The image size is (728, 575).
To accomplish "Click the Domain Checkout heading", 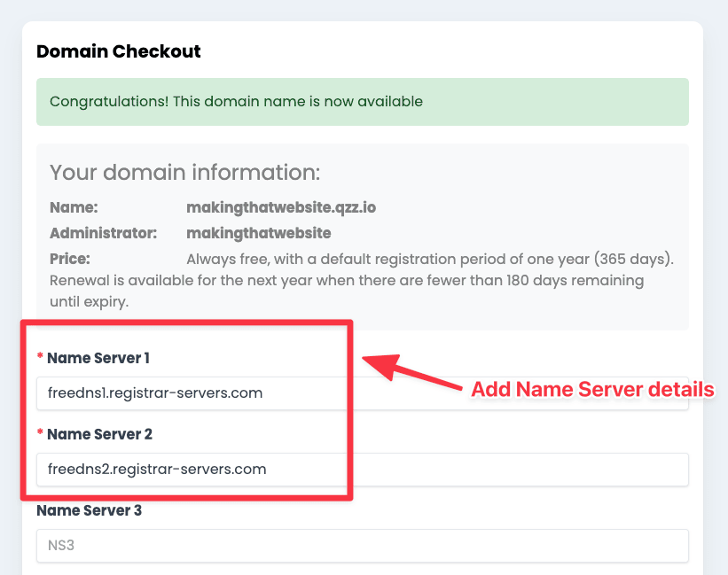I will pos(118,51).
